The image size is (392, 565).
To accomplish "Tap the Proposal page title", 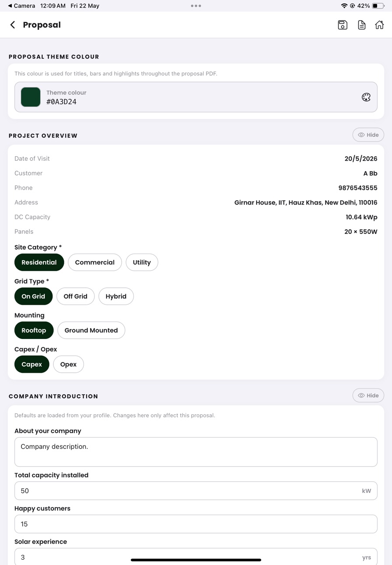I will (x=42, y=25).
